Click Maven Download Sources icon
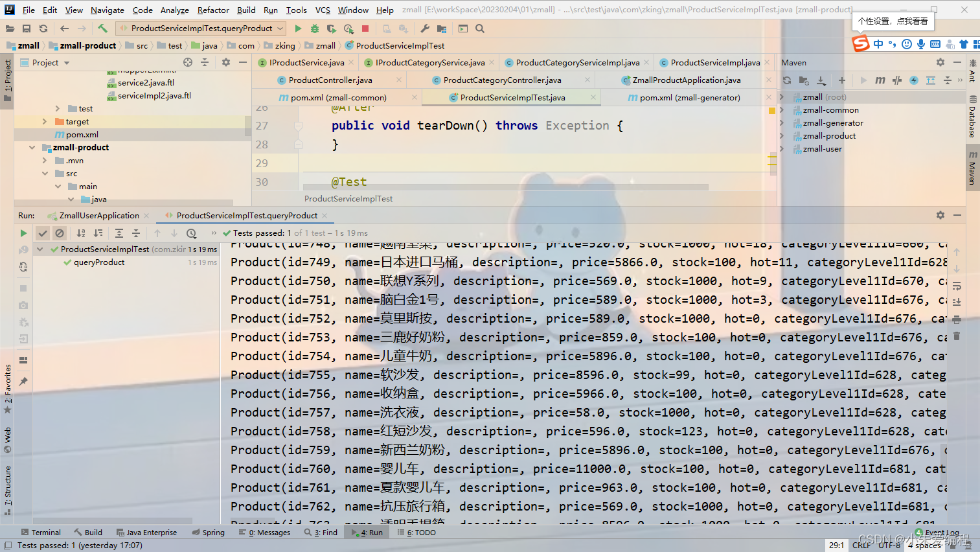 [821, 80]
